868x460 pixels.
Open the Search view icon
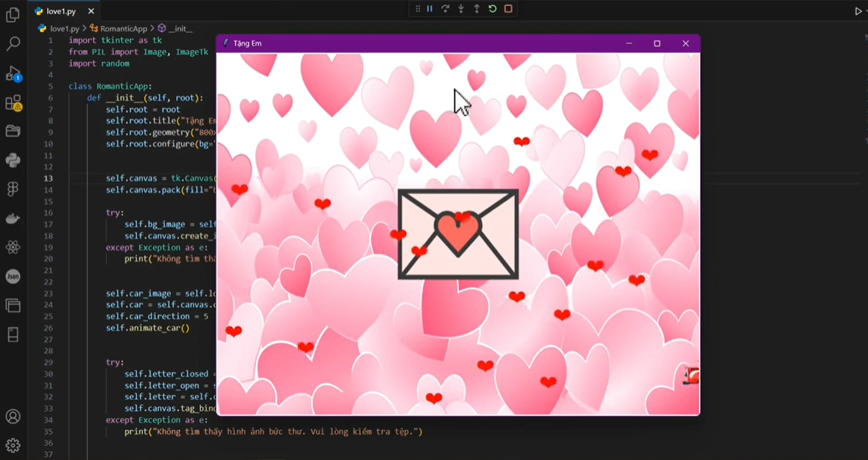tap(13, 44)
